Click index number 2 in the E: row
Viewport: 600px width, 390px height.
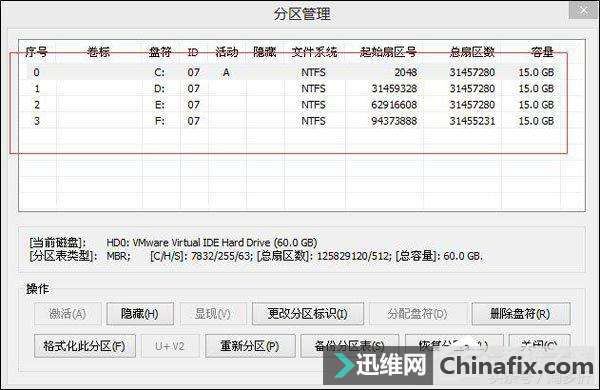pyautogui.click(x=37, y=105)
